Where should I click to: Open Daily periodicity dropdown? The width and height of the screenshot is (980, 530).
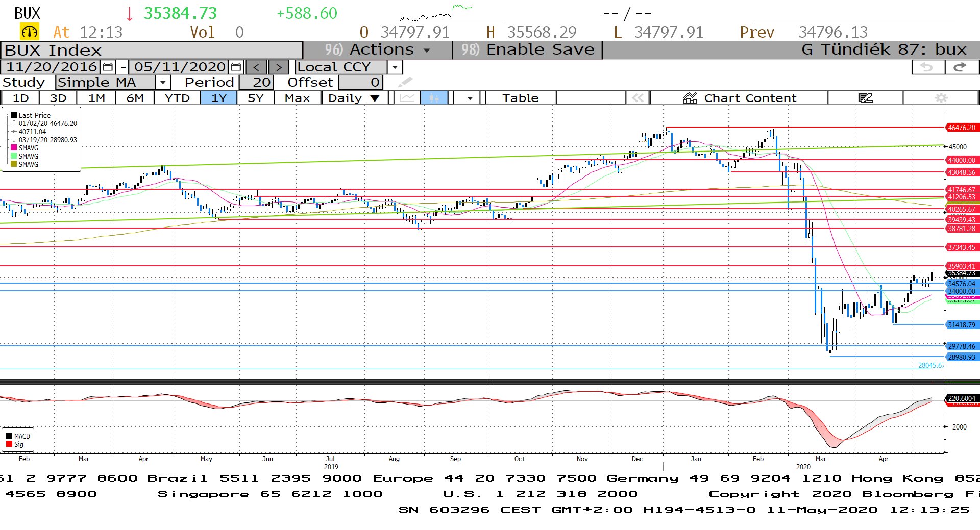(354, 98)
